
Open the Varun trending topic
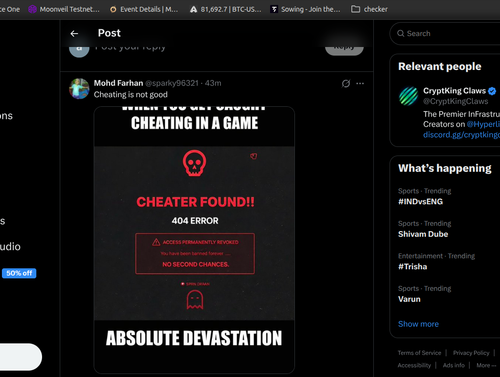[409, 299]
